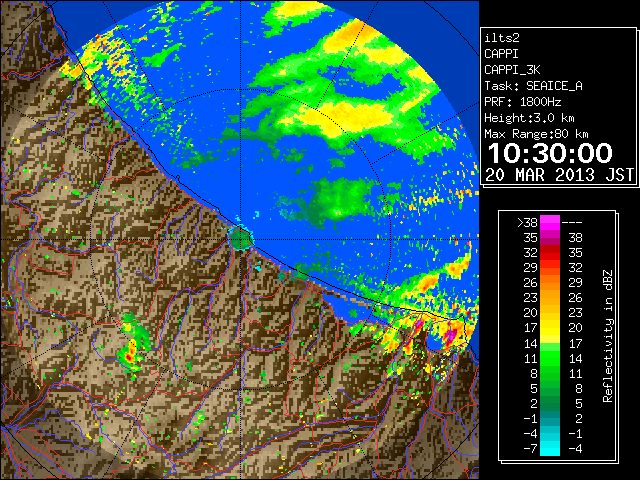Click the '20 MAR 2013 JST' date
Screen dimensions: 640x480
click(x=559, y=175)
